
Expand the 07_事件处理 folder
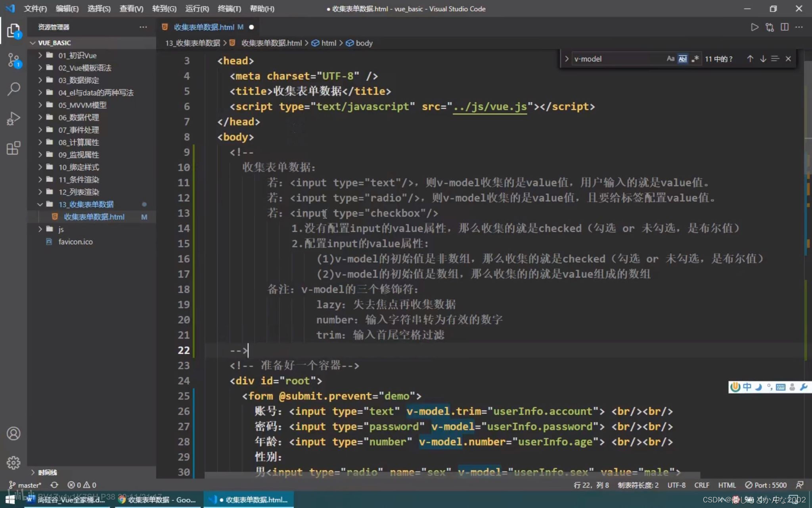coord(79,130)
